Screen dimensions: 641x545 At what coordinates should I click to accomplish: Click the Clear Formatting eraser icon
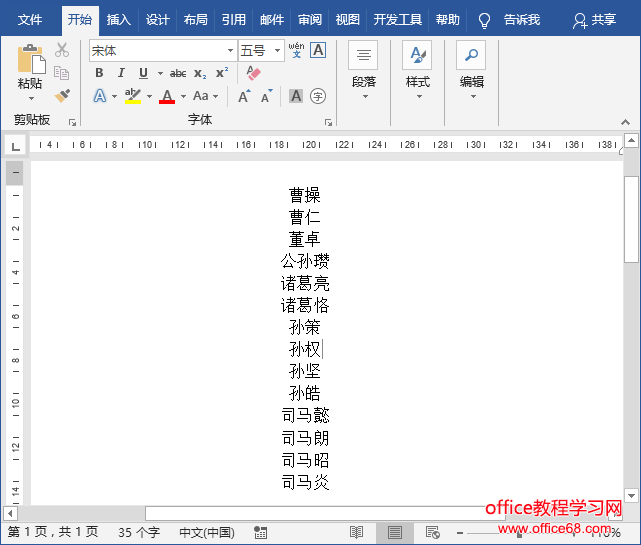point(253,73)
